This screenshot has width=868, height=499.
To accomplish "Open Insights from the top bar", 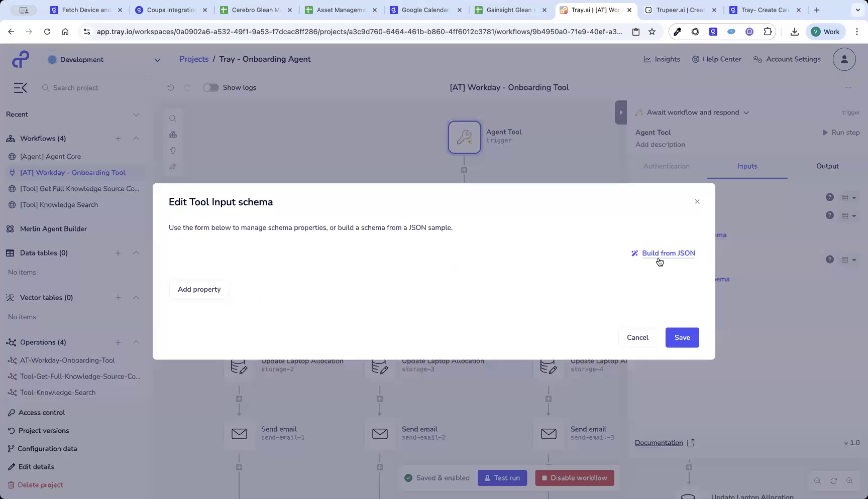I will (x=662, y=59).
